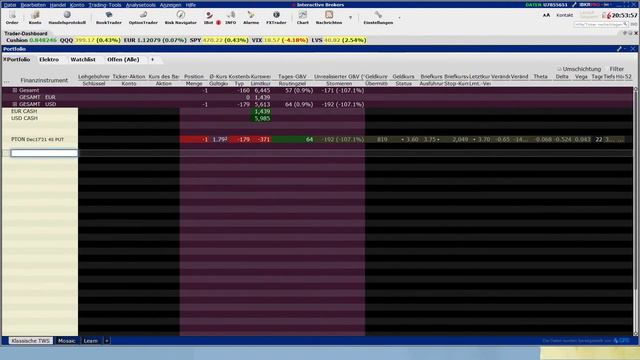Image resolution: width=640 pixels, height=360 pixels.
Task: Open the Analysetools menu
Action: coord(140,5)
